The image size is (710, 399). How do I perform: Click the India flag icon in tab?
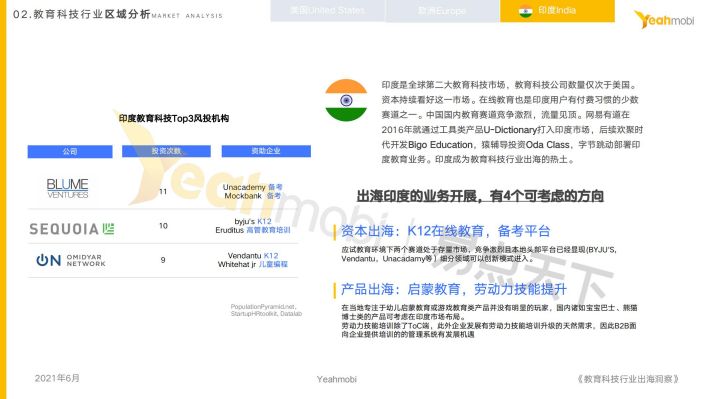tap(526, 11)
